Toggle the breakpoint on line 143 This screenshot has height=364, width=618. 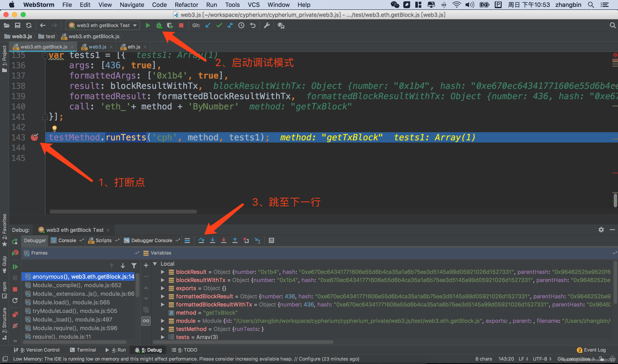pyautogui.click(x=35, y=137)
